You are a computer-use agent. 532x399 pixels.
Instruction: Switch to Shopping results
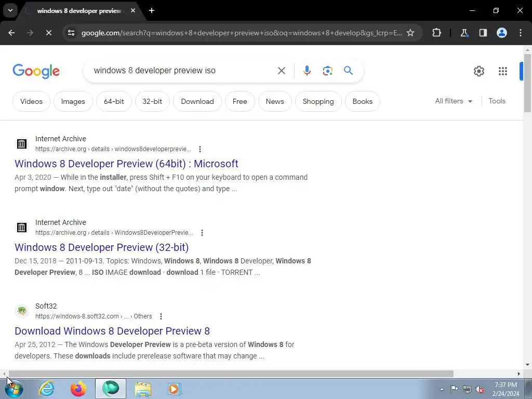(318, 101)
